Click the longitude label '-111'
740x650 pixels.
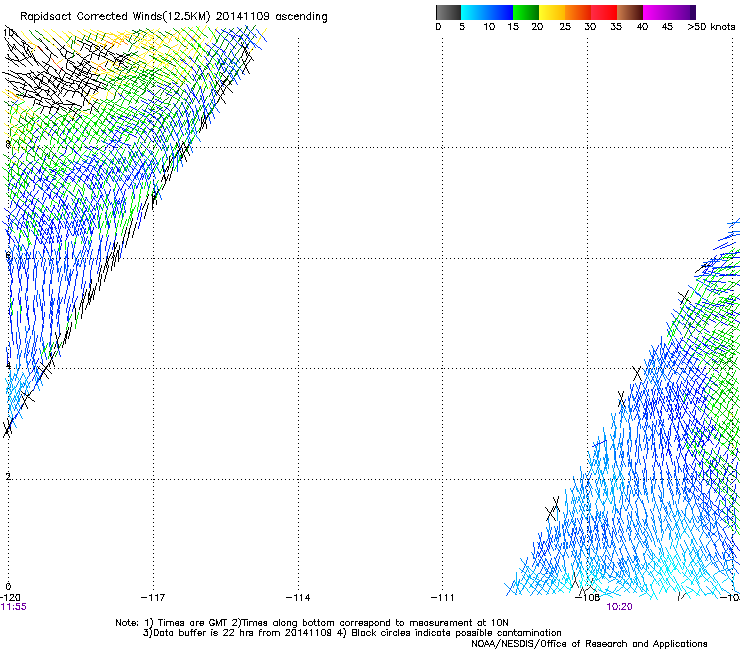tap(443, 598)
